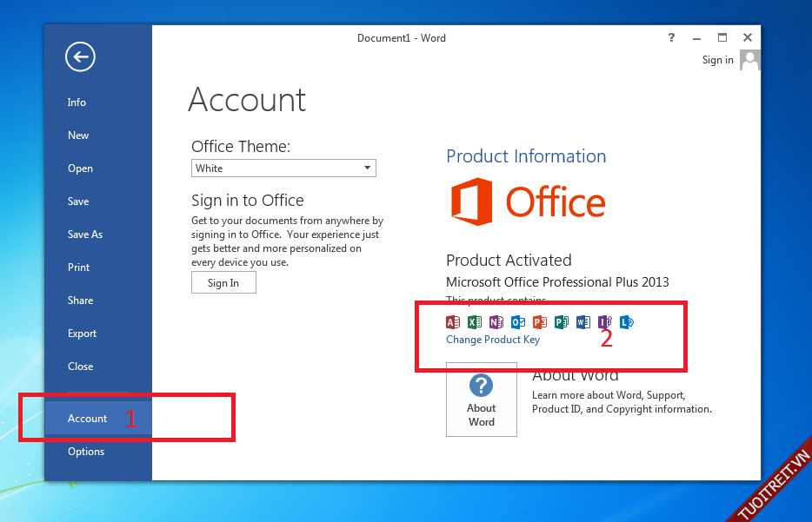Click the OneNote app icon
Viewport: 812px width, 522px height.
click(x=496, y=322)
